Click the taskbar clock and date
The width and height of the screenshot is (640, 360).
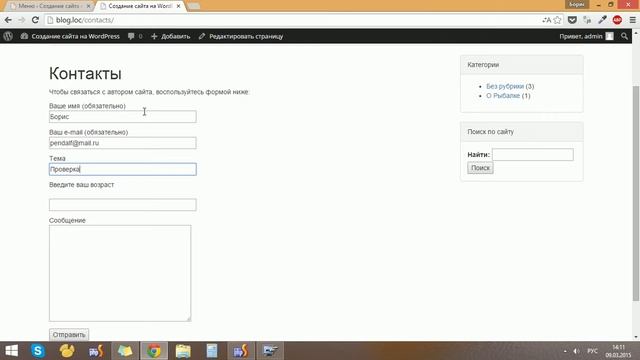pos(618,351)
